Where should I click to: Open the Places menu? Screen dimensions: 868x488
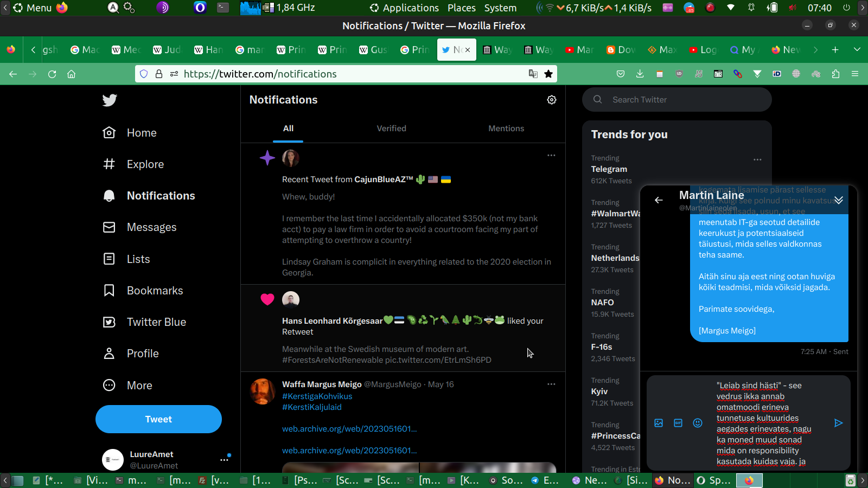tap(462, 8)
